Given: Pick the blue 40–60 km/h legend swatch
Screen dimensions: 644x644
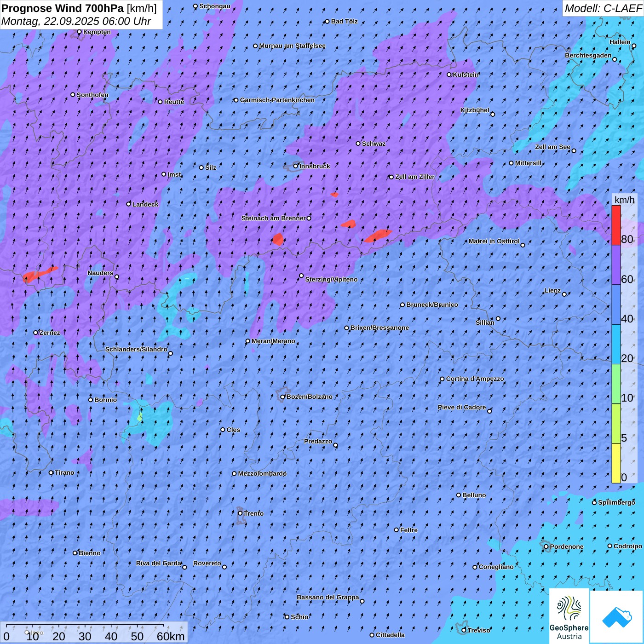Looking at the screenshot, I should [616, 305].
